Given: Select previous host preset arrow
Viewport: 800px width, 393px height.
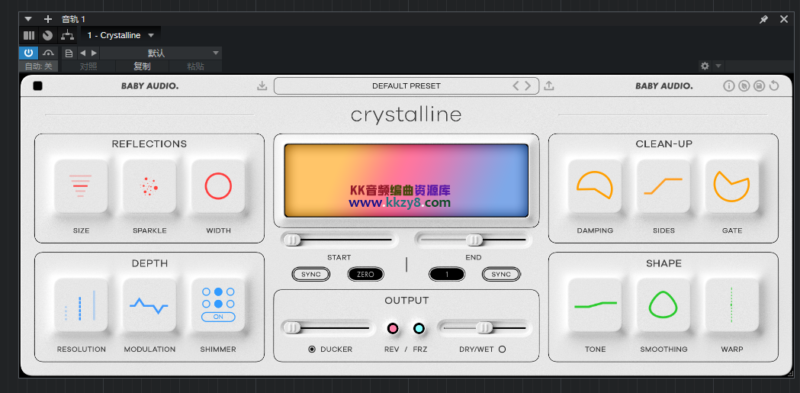Looking at the screenshot, I should point(83,53).
